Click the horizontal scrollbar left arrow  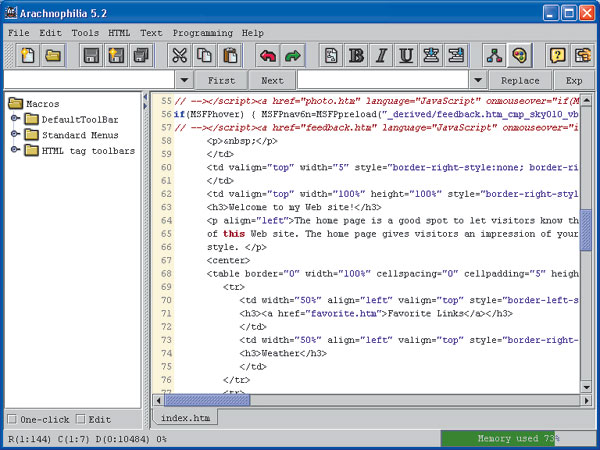[158, 400]
